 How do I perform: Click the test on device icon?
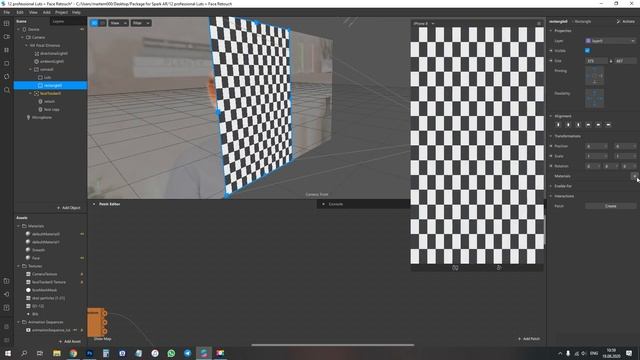click(x=7, y=281)
